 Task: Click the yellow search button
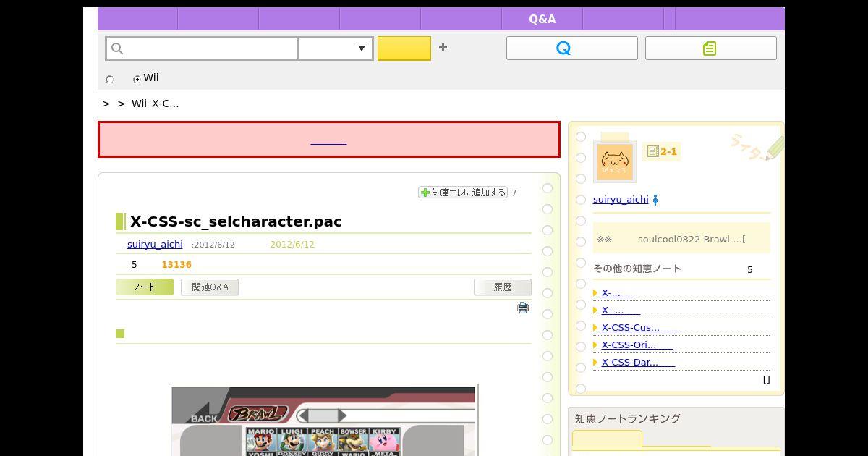(404, 48)
